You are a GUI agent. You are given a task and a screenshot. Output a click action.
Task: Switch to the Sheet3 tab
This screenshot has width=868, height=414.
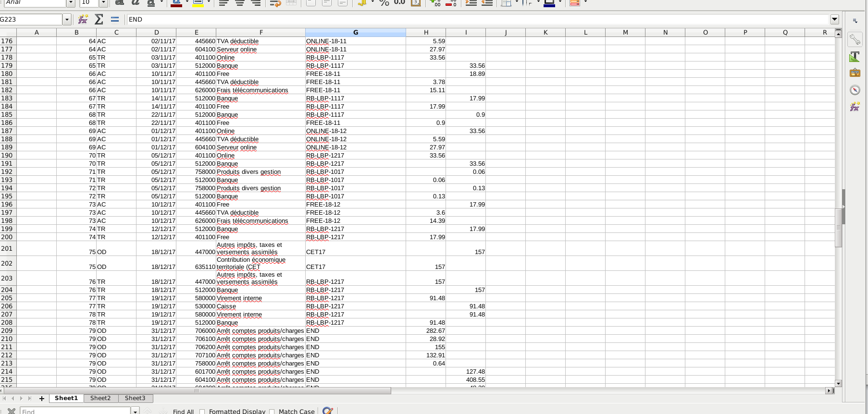tap(135, 398)
